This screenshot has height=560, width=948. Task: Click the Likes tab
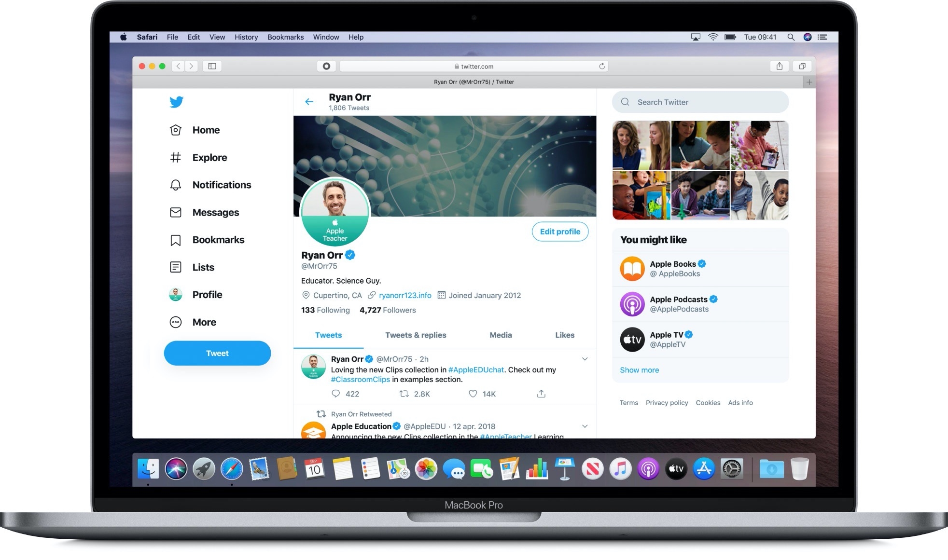coord(564,335)
